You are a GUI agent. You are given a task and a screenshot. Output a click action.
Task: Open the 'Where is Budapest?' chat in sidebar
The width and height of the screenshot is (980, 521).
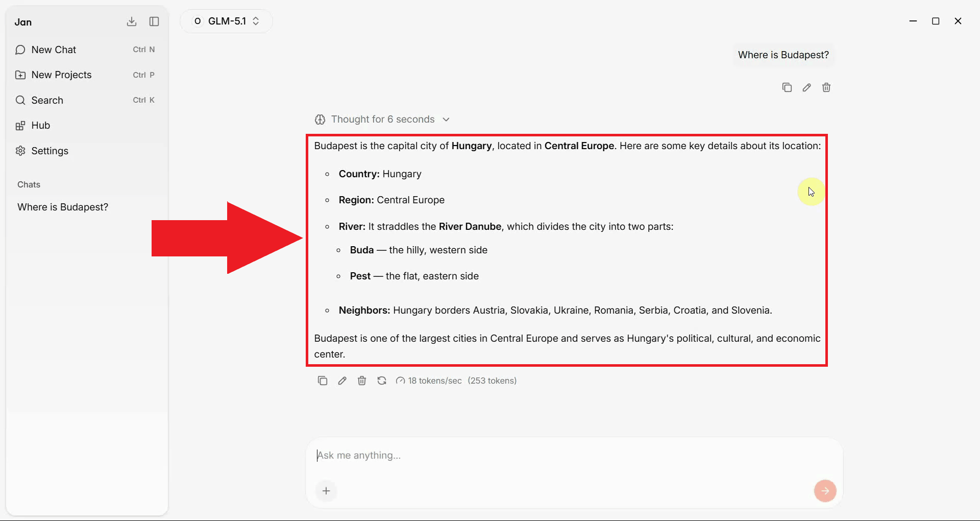tap(63, 207)
